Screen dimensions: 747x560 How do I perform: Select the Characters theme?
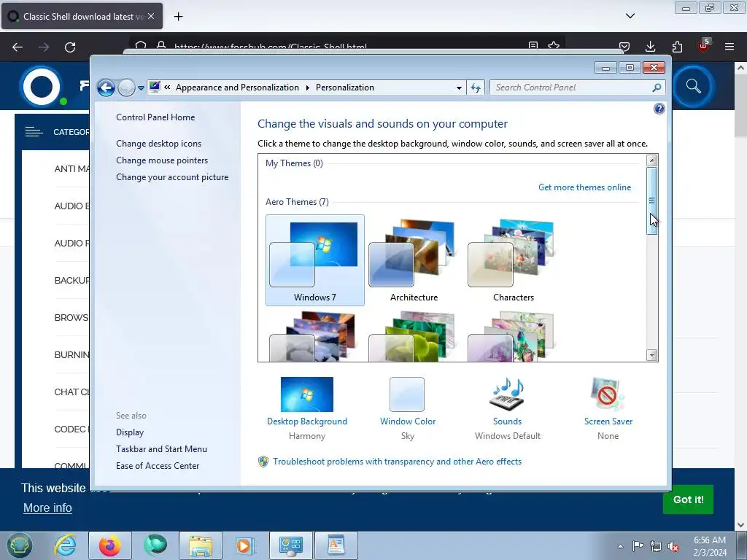point(513,260)
